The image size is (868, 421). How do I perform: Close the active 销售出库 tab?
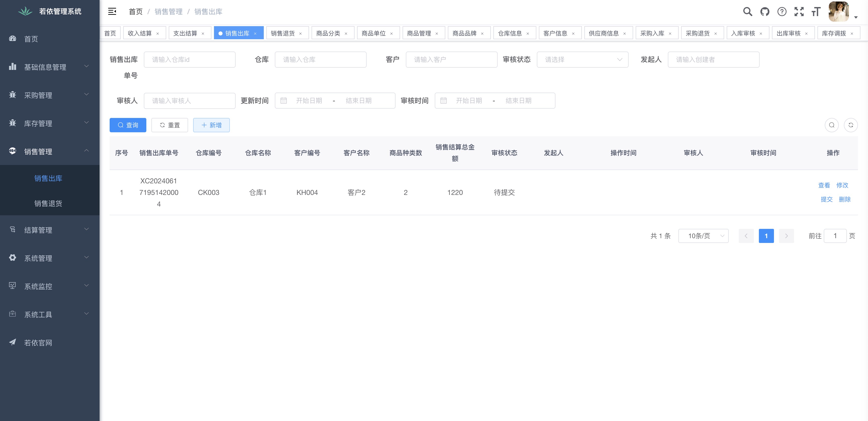point(255,33)
